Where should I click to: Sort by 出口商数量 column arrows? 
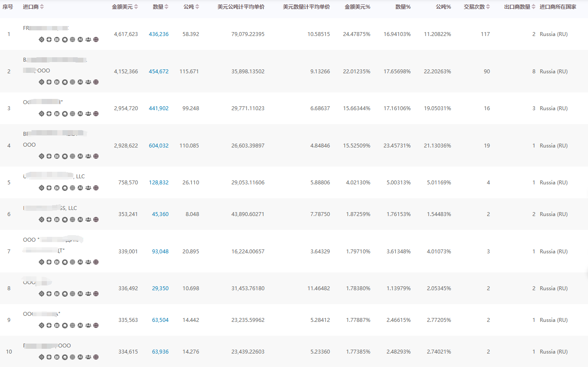tap(534, 7)
